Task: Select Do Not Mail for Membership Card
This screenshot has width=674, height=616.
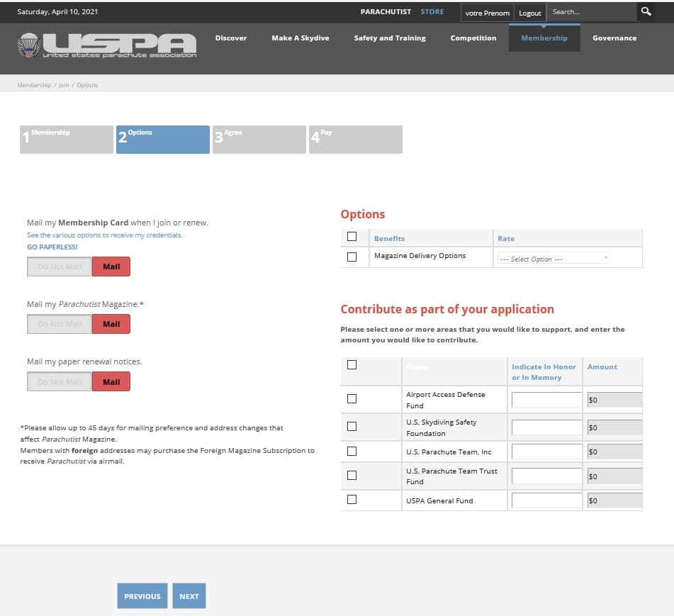Action: pyautogui.click(x=60, y=267)
